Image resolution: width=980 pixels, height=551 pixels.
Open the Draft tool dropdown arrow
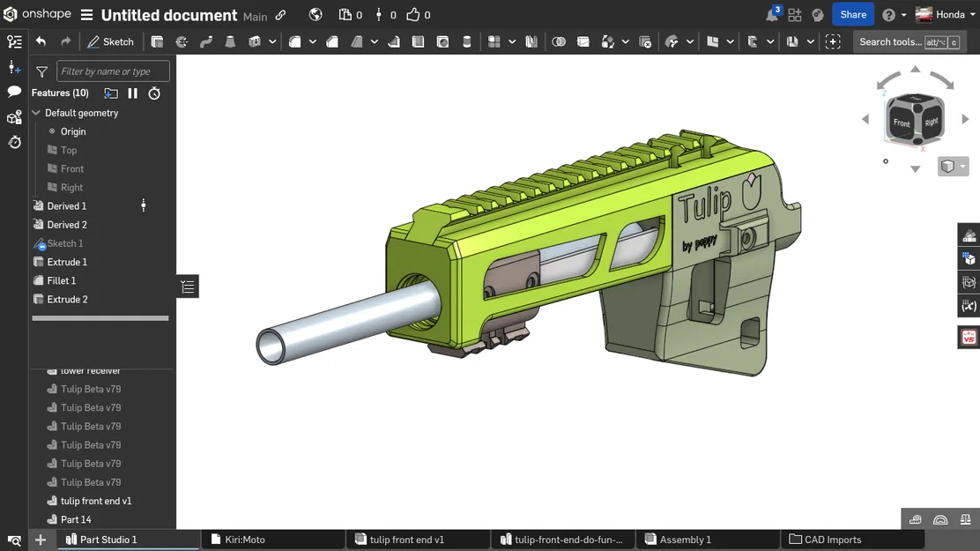point(375,42)
